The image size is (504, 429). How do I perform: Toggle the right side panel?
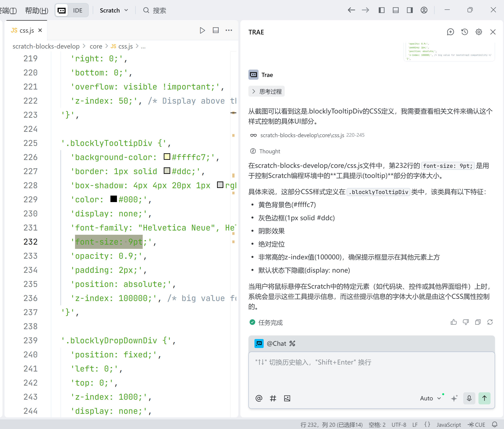[x=410, y=10]
